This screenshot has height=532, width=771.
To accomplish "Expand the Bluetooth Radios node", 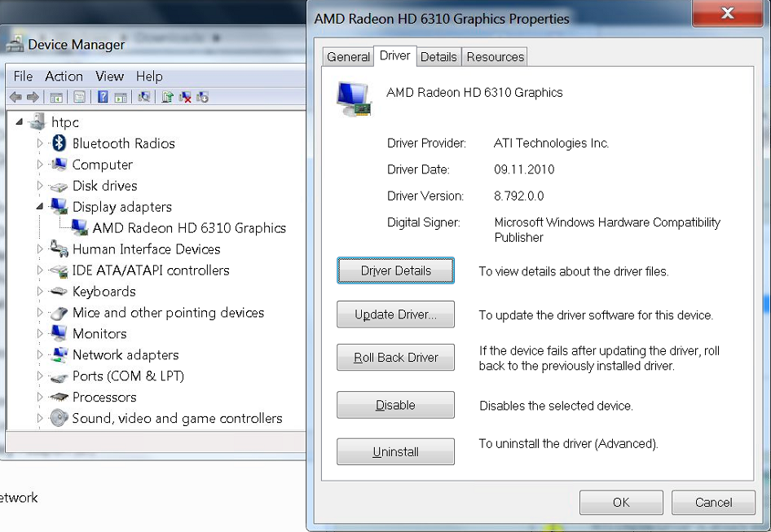I will 40,143.
